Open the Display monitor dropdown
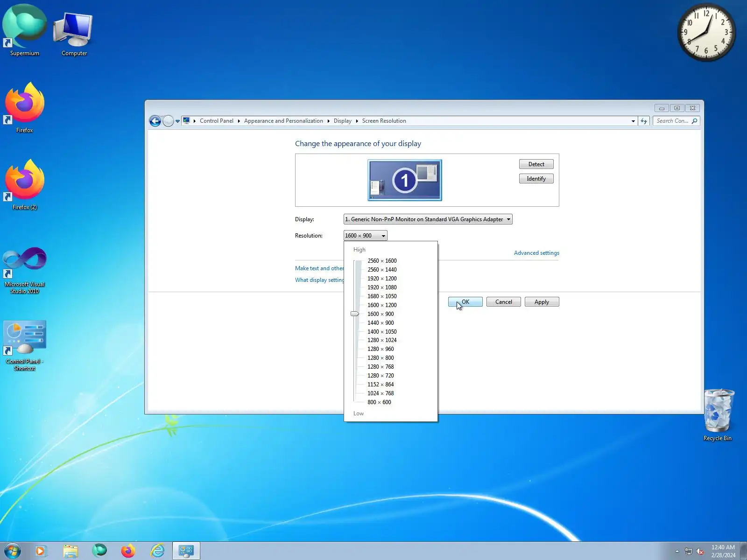The image size is (747, 560). [x=428, y=219]
